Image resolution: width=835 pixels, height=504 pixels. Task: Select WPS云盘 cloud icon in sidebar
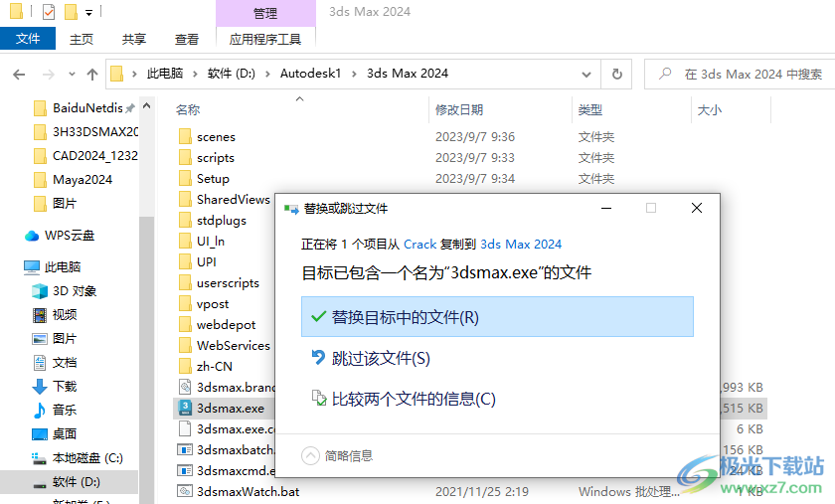click(32, 236)
